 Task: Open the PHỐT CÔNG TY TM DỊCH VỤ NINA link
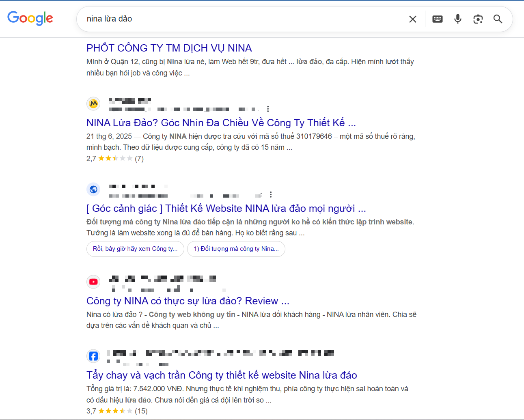tap(169, 48)
